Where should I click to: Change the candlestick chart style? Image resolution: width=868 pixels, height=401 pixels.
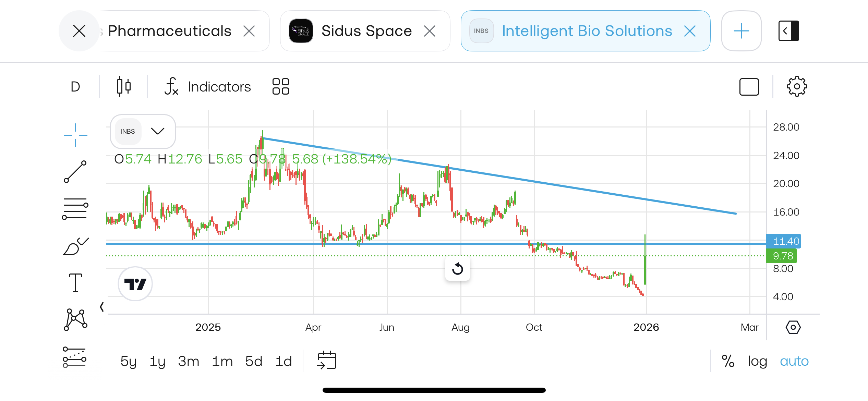pyautogui.click(x=124, y=86)
